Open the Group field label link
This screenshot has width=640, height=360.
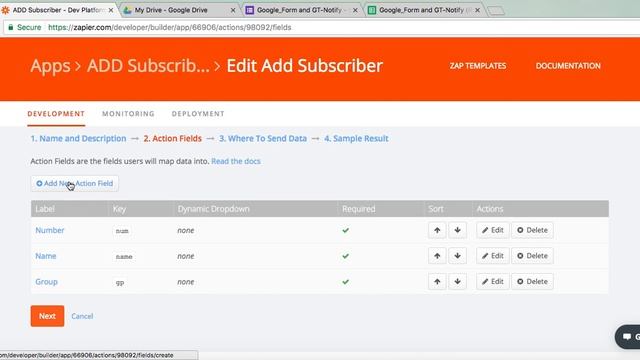tap(47, 282)
